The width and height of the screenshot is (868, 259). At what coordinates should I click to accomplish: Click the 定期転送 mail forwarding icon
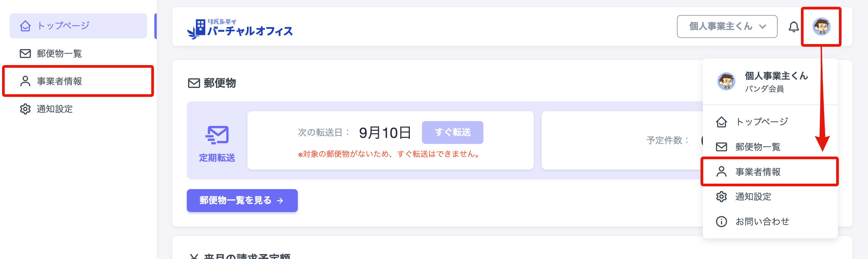pos(217,134)
